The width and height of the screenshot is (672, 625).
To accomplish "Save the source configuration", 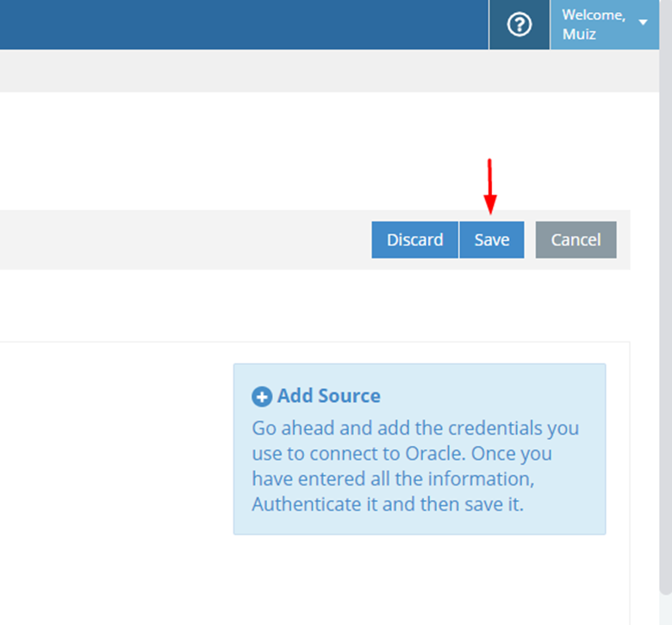I will (492, 240).
